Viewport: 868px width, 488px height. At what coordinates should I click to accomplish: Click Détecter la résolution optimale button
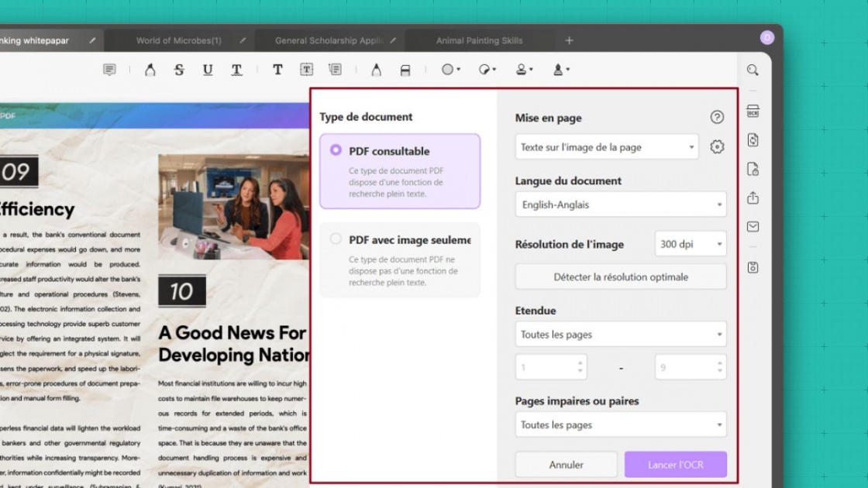(x=620, y=277)
